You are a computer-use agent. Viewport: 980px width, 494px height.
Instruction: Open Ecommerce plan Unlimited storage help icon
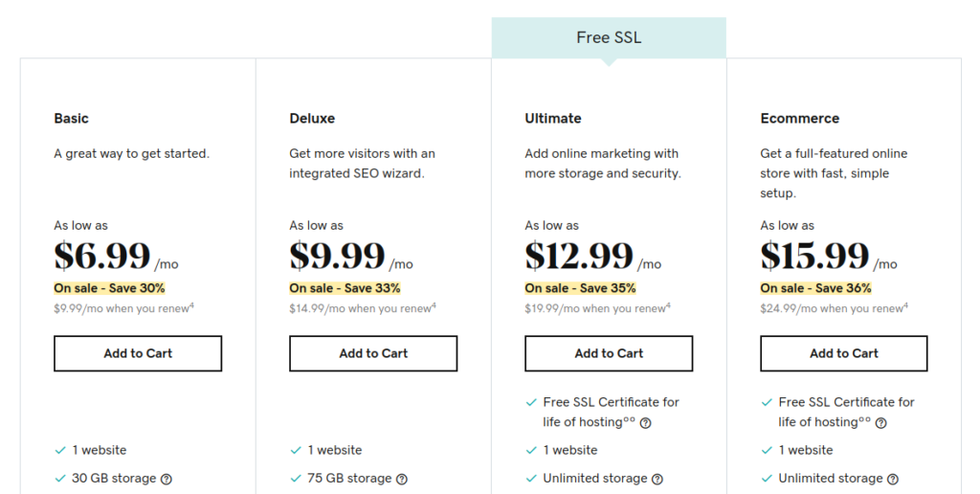click(893, 479)
